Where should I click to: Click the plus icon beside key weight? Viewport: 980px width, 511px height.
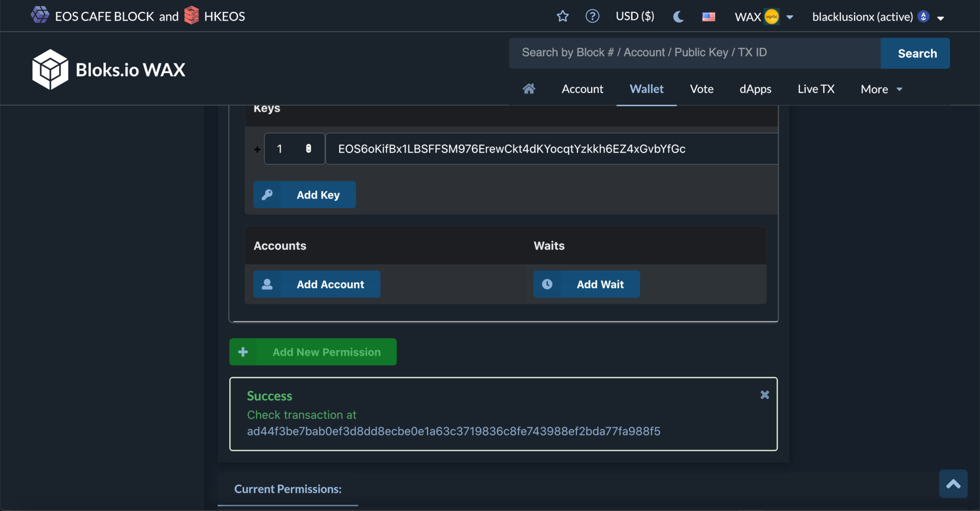point(257,149)
